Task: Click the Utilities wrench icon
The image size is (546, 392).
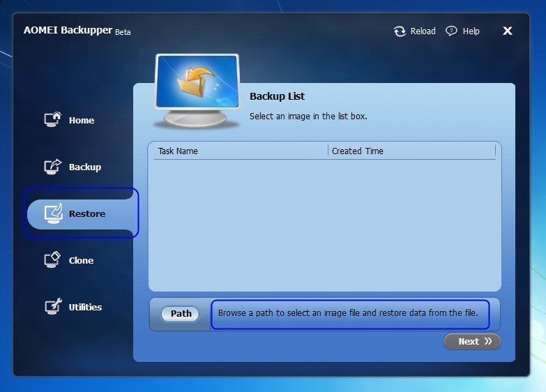Action: [x=53, y=307]
